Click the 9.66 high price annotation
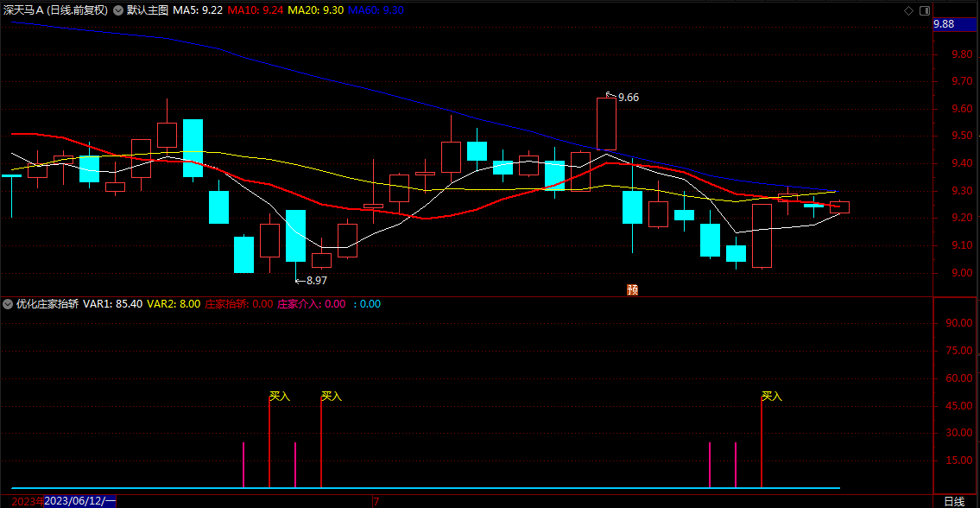 pos(628,98)
